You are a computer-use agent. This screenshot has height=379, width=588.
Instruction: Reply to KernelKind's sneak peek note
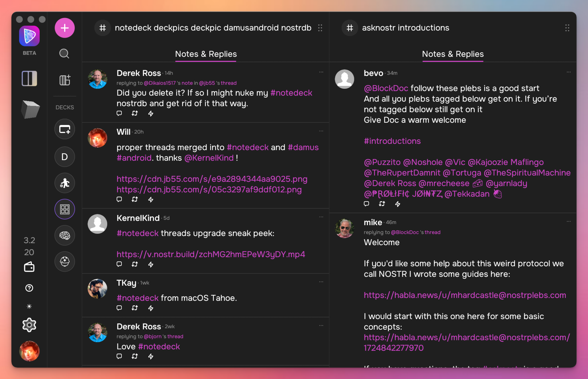[119, 264]
